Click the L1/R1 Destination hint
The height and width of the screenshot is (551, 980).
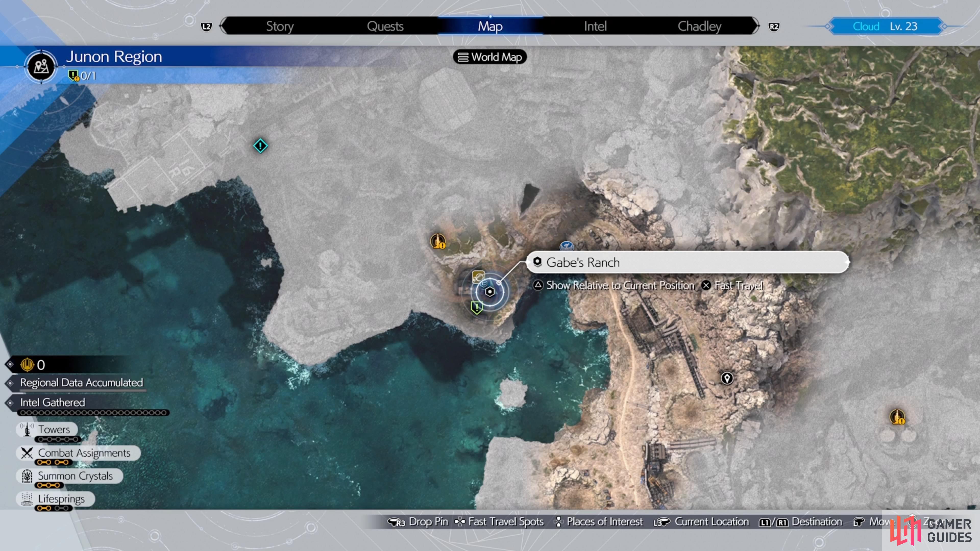click(800, 522)
